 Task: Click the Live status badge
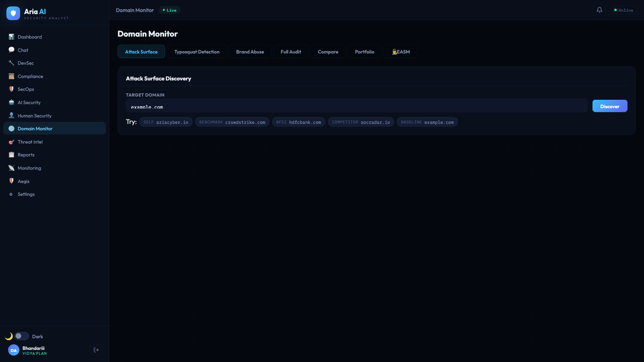point(169,10)
